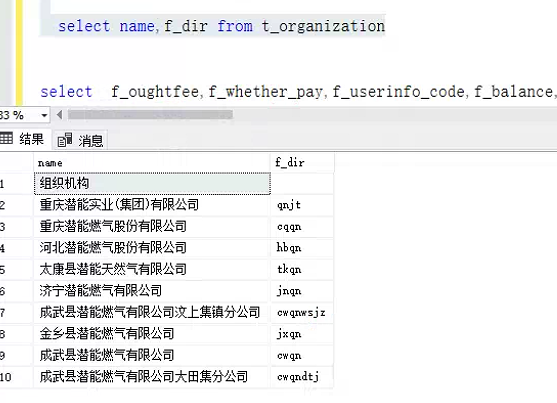Click f_whether_pay in the second query
557x403 pixels.
click(265, 92)
